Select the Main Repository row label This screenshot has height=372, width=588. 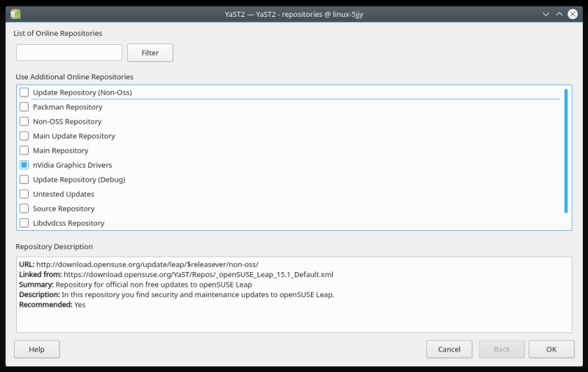coord(60,151)
